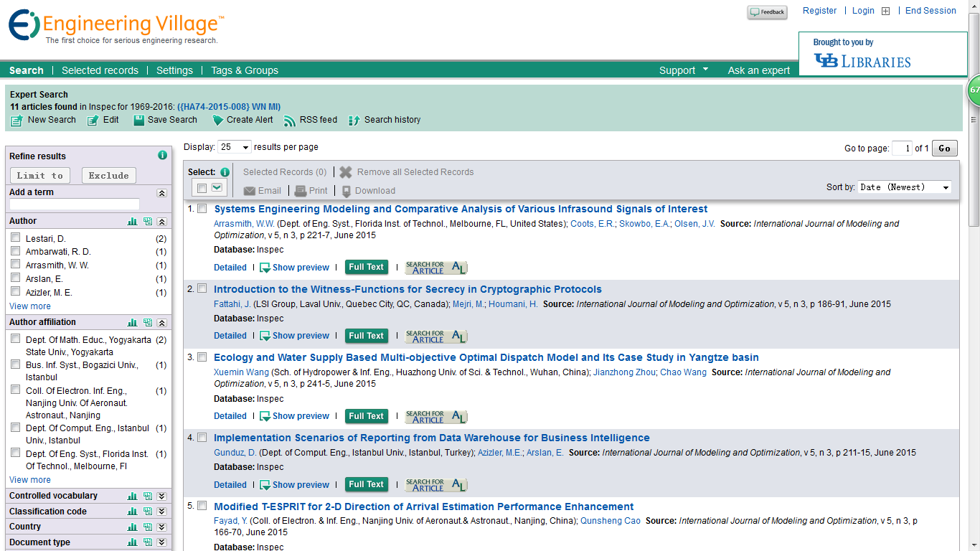
Task: Click Search for Article icon on result 1
Action: [x=436, y=268]
